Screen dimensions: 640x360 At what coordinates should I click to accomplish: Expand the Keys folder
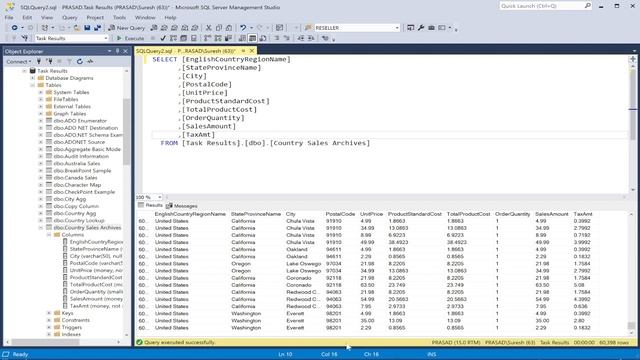tap(49, 313)
